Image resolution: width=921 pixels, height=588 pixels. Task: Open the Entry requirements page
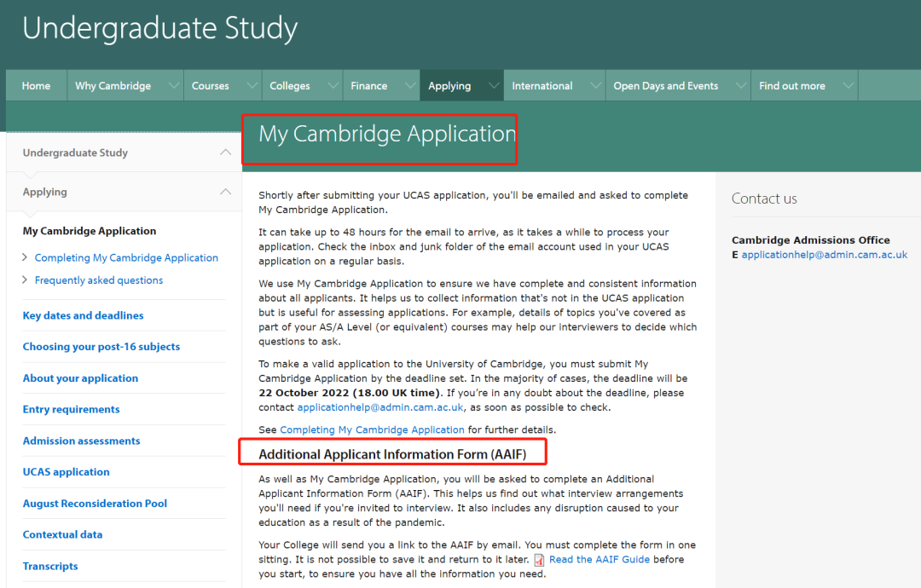point(71,409)
